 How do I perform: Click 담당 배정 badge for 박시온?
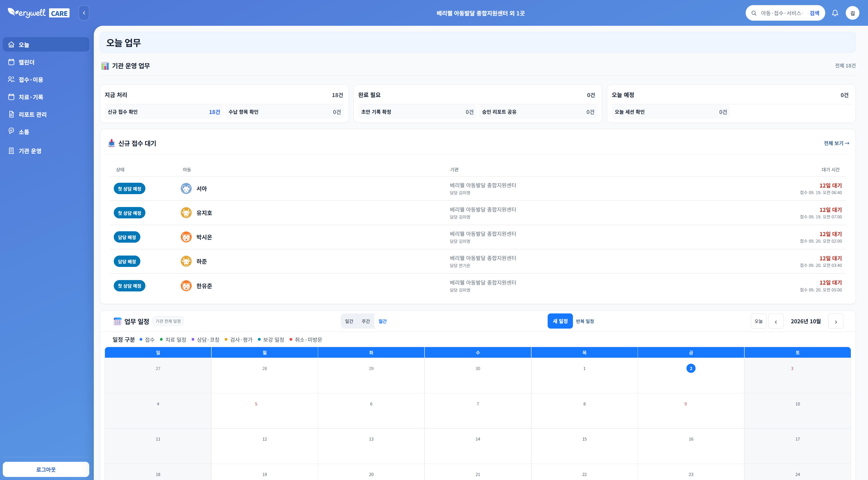tap(127, 237)
